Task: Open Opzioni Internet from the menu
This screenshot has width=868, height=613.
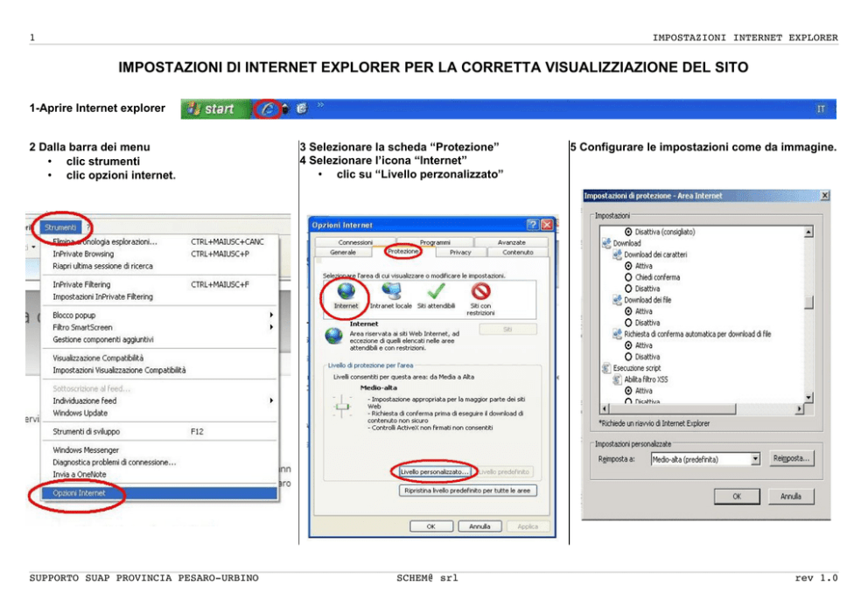Action: tap(159, 493)
